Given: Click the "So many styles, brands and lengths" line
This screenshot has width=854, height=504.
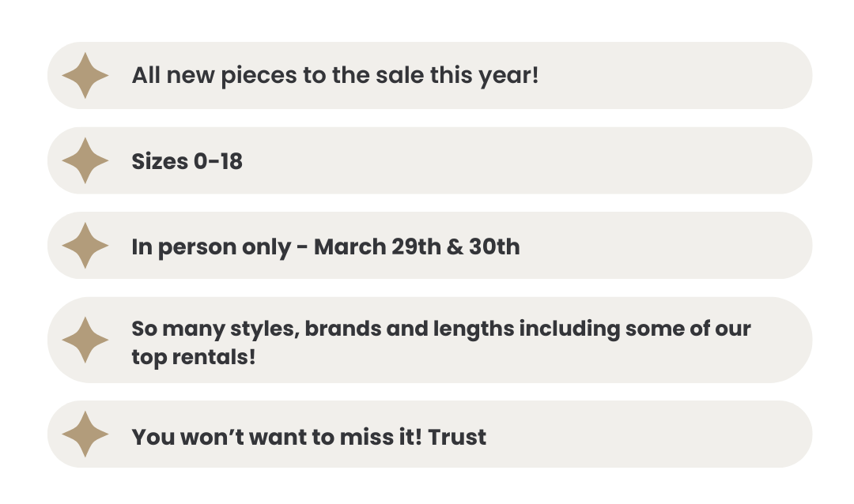Looking at the screenshot, I should click(441, 329).
